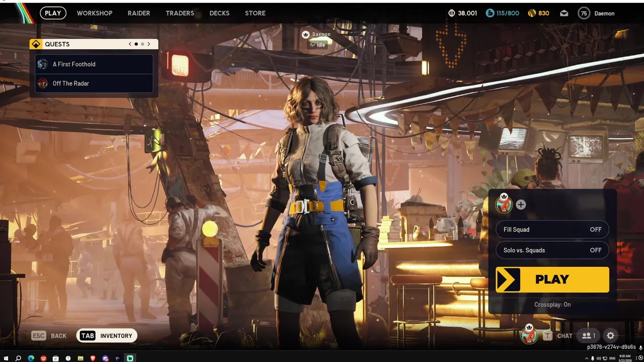Image resolution: width=644 pixels, height=362 pixels.
Task: Click the crown icon above the character
Action: coord(305,35)
